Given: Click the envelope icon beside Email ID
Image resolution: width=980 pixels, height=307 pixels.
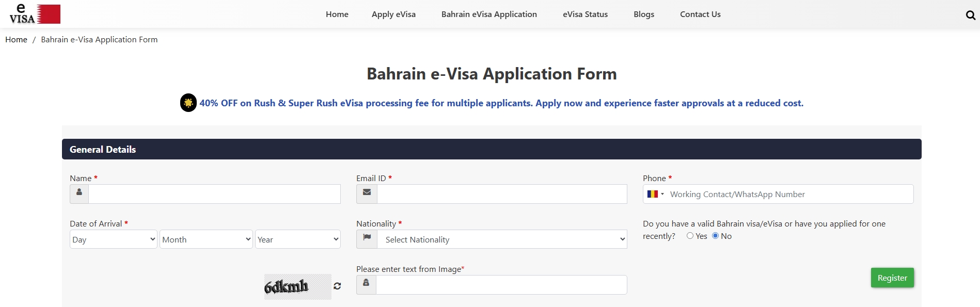Looking at the screenshot, I should (367, 193).
